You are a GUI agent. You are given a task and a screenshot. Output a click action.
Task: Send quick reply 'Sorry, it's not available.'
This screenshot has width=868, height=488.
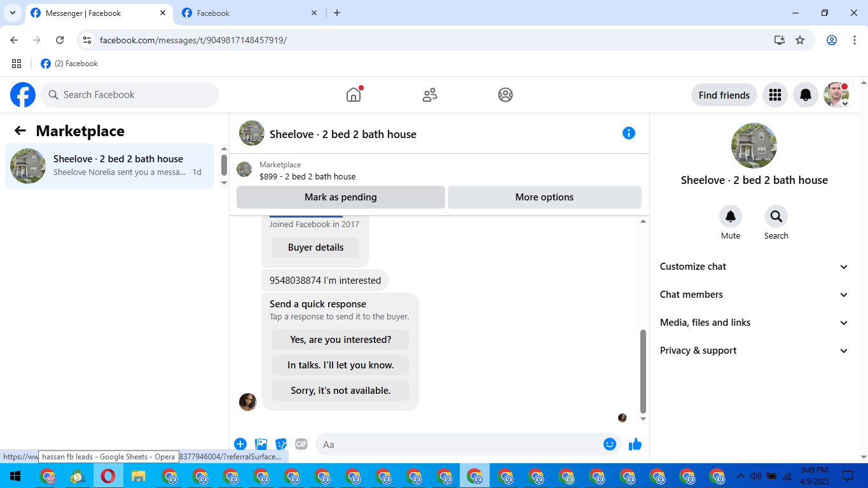340,391
